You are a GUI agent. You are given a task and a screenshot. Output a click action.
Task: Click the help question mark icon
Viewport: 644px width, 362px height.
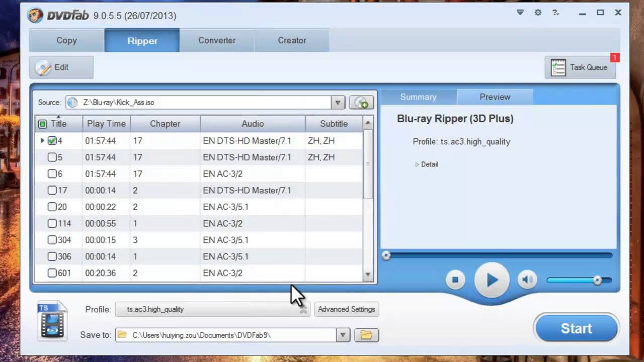(555, 13)
